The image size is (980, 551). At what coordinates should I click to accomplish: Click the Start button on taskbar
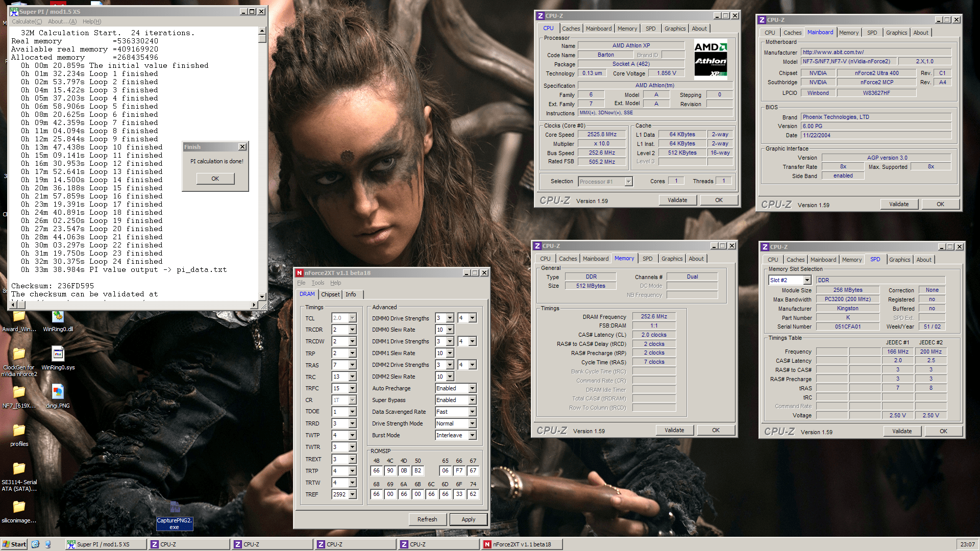[14, 544]
